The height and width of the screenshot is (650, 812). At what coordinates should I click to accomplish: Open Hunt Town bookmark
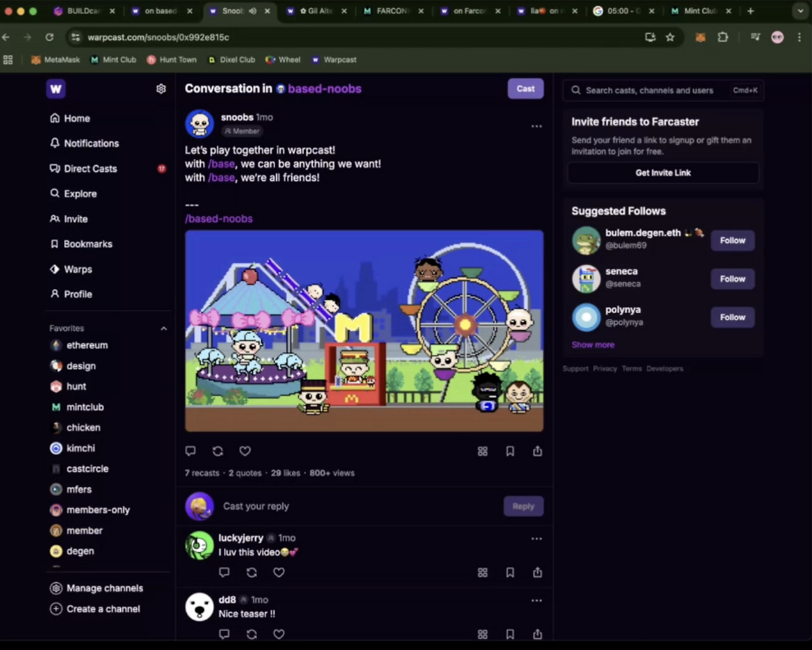pyautogui.click(x=171, y=60)
